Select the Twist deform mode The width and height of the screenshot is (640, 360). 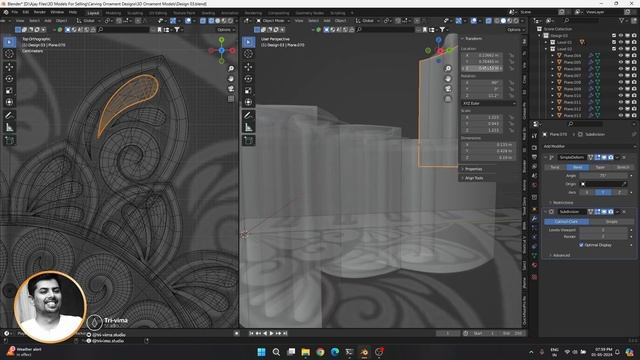click(x=555, y=167)
